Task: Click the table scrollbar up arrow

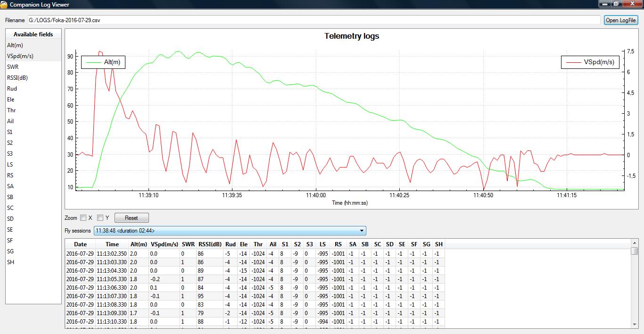Action: [x=634, y=243]
